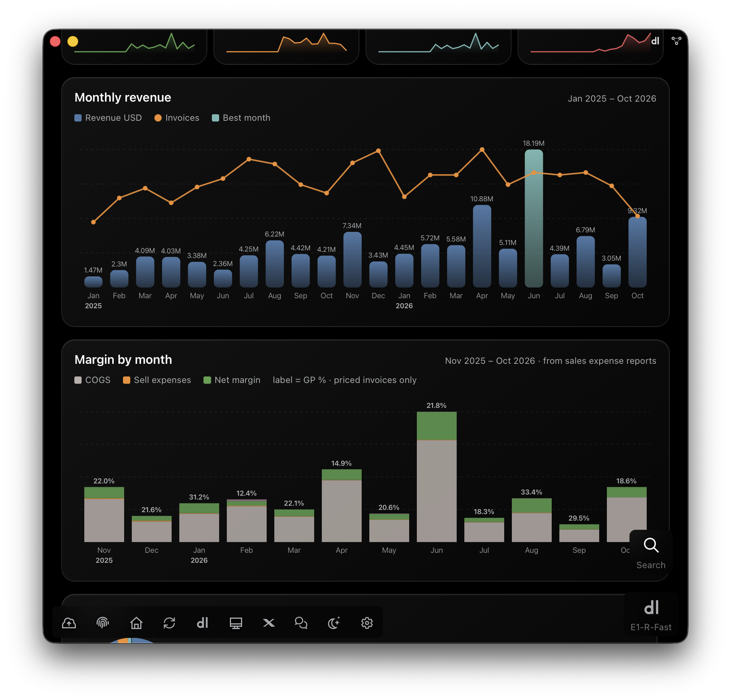
Task: Open the desktop monitor icon
Action: click(236, 623)
